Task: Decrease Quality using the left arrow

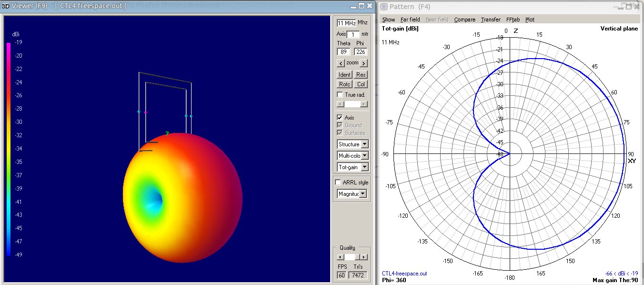Action: 340,257
